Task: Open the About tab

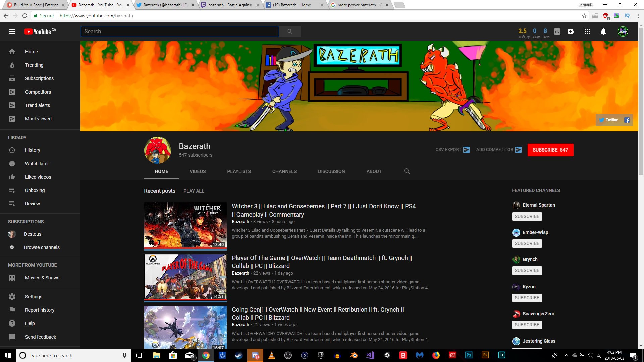Action: coord(374,171)
